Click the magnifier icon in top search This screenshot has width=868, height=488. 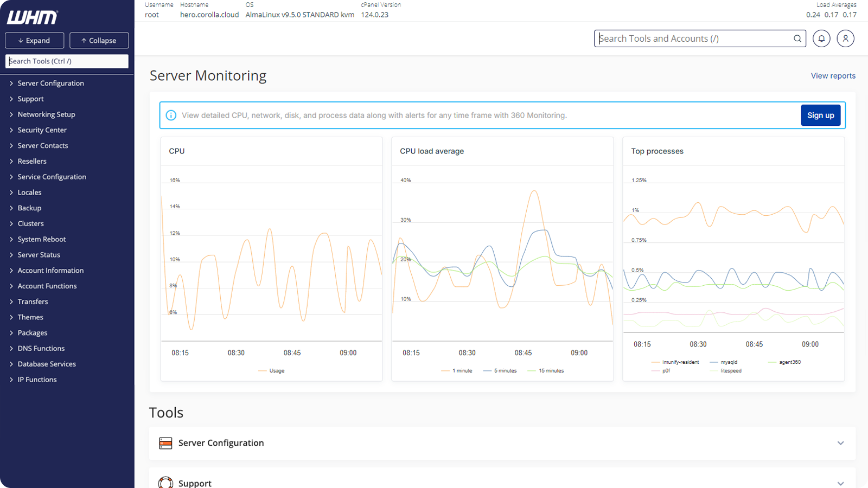797,38
